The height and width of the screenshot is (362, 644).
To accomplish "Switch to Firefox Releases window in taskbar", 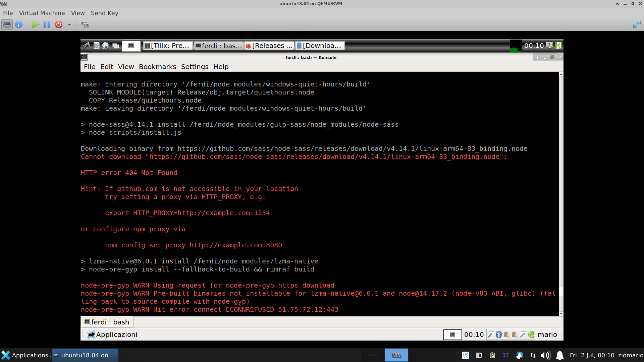I will [269, 46].
